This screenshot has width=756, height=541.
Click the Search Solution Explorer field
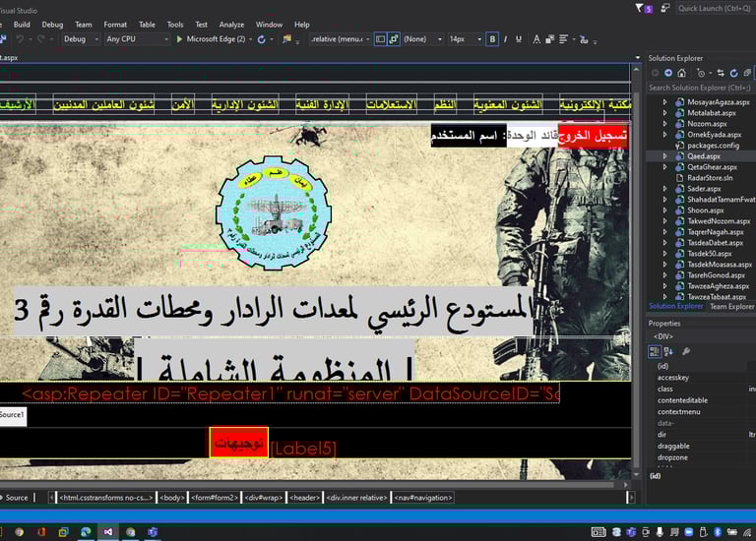pyautogui.click(x=701, y=88)
